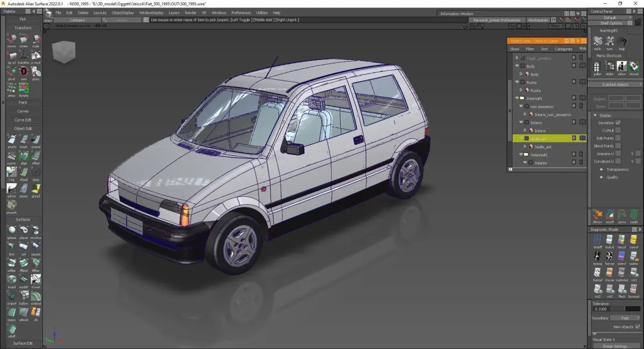Click Categories in Object Lister

pos(563,49)
